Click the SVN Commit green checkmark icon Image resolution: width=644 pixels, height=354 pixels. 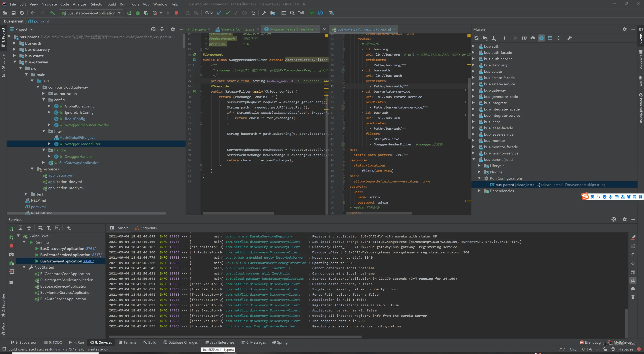coord(227,13)
